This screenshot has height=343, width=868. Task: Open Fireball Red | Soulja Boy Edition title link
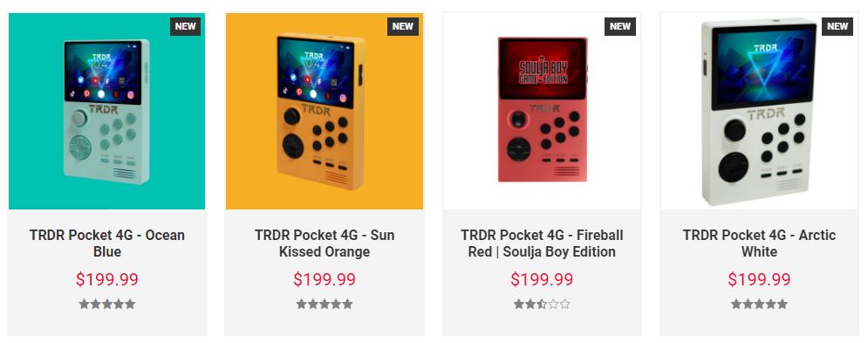point(542,244)
